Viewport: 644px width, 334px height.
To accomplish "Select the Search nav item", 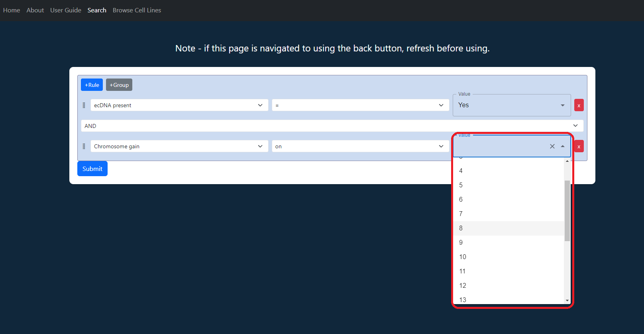I will (97, 10).
